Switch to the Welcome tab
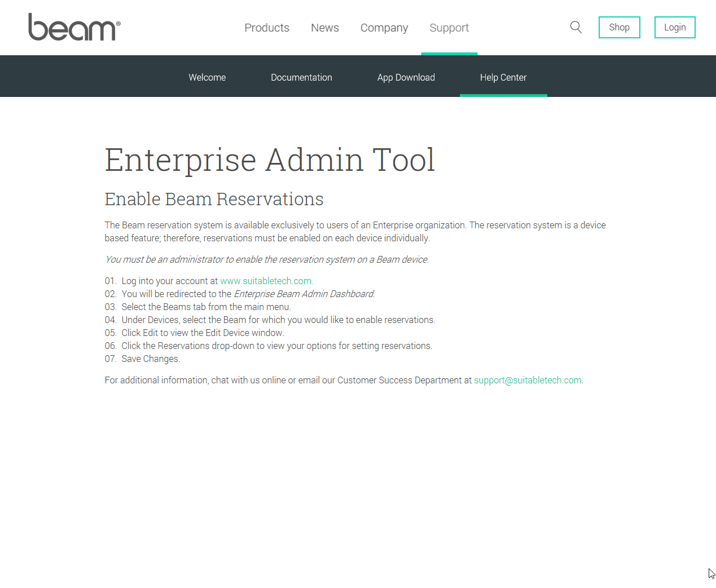 (207, 77)
